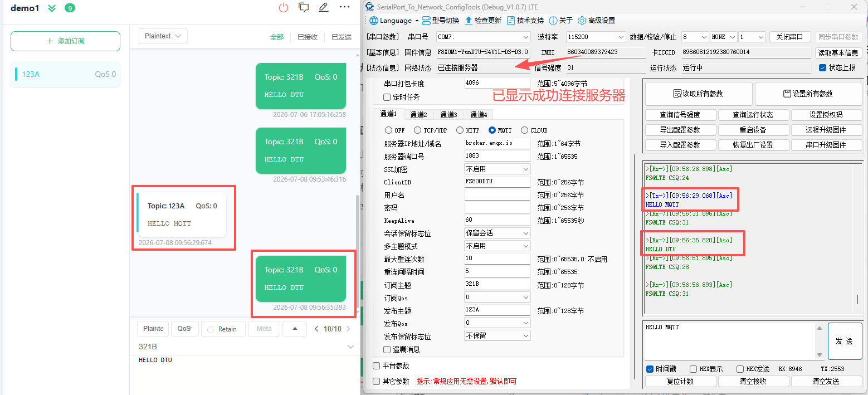The height and width of the screenshot is (395, 868).
Task: Open the three-dot more options menu
Action: click(x=345, y=7)
